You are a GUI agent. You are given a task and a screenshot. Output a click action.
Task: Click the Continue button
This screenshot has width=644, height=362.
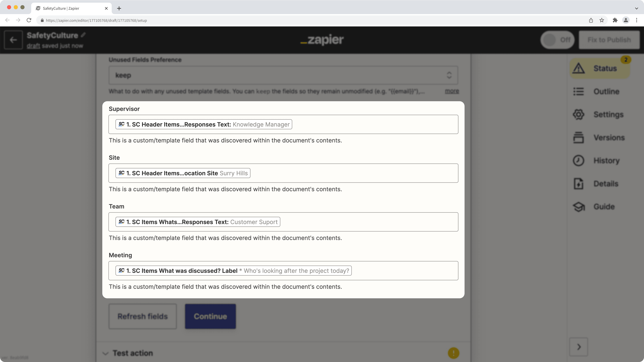210,316
